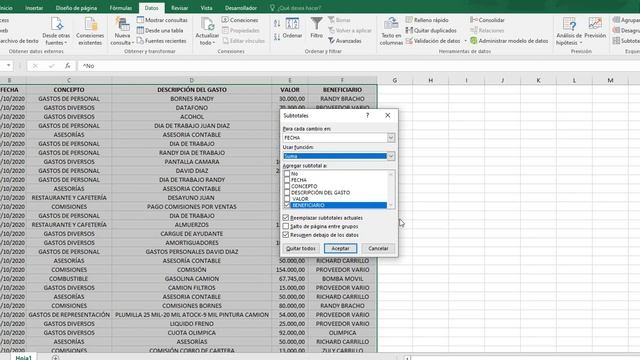
Task: Uncheck the BENEFICIARIO checkbox
Action: tap(287, 205)
